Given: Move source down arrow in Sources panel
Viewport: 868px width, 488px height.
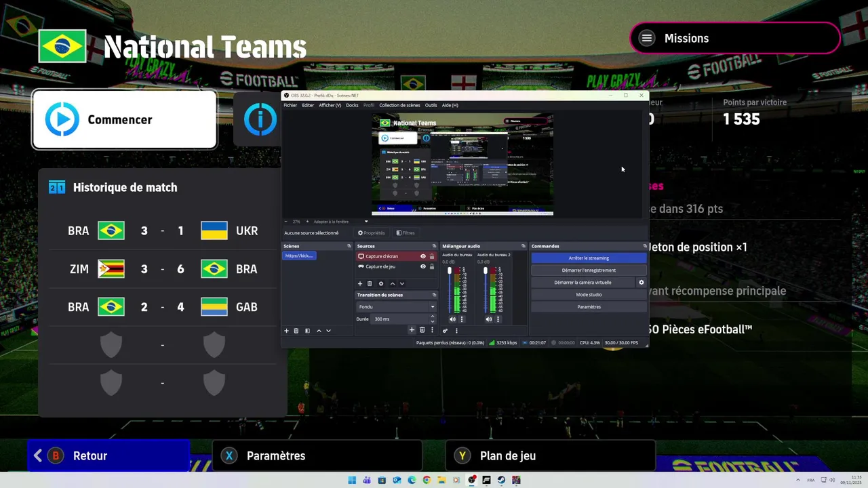Looking at the screenshot, I should 401,283.
